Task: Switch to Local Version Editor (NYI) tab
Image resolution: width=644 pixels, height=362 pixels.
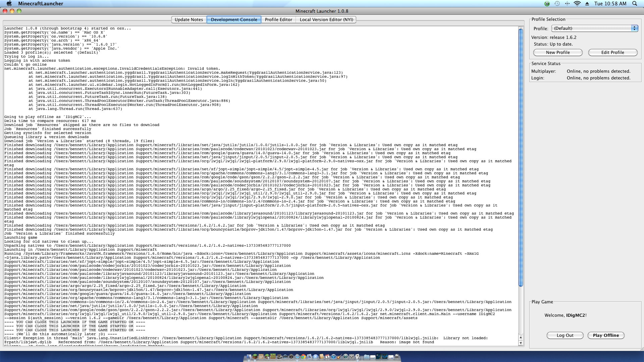Action: [x=326, y=19]
